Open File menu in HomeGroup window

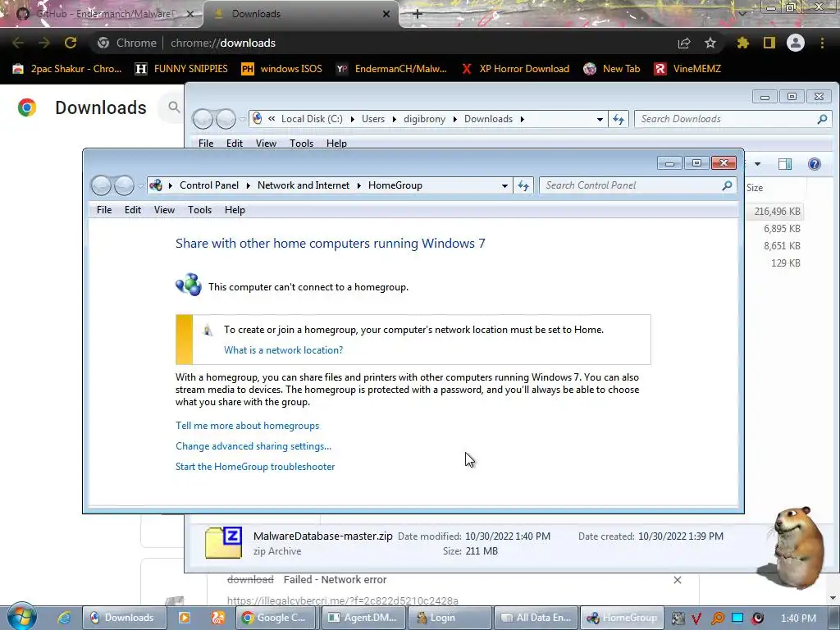(104, 210)
